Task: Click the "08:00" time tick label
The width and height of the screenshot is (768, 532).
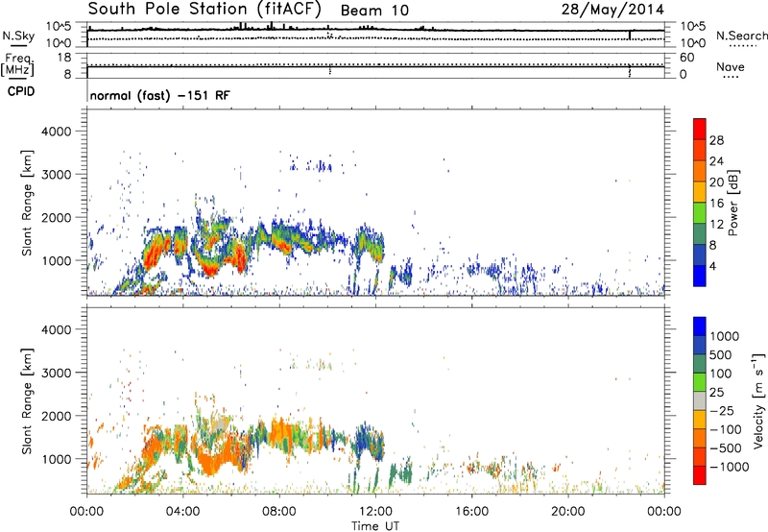Action: point(279,512)
